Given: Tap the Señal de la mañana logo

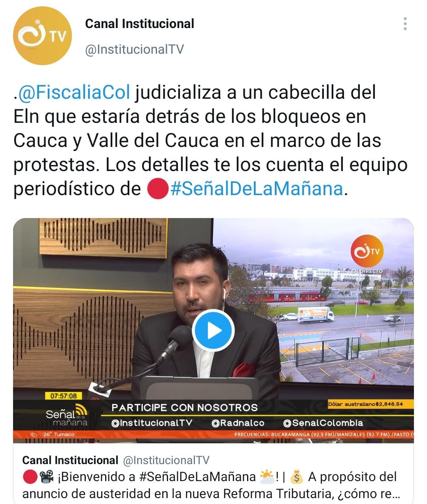Looking at the screenshot, I should pos(66,415).
